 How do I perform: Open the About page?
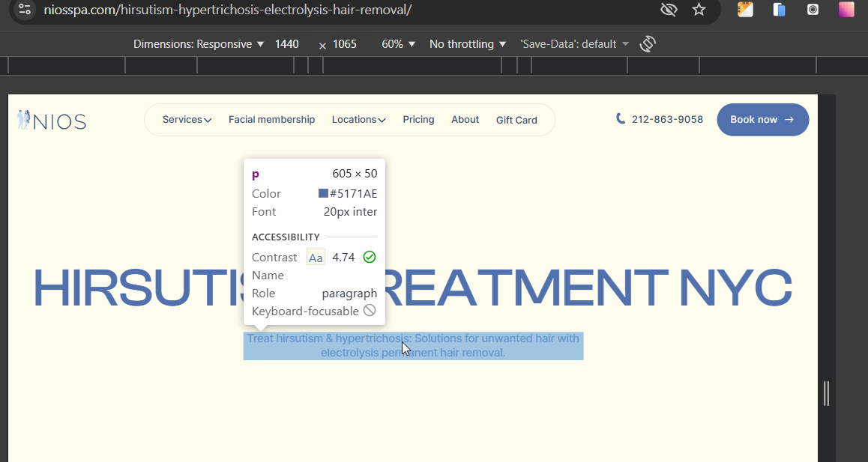(x=465, y=120)
